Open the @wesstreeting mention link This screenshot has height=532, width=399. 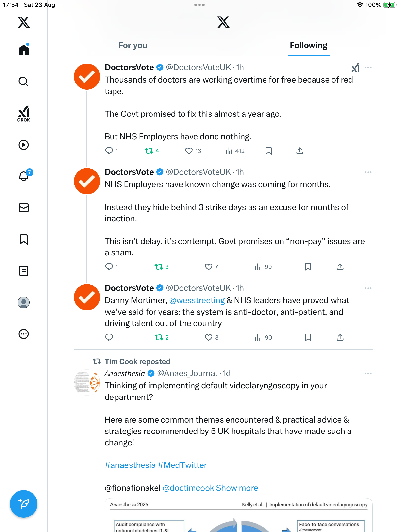click(197, 300)
